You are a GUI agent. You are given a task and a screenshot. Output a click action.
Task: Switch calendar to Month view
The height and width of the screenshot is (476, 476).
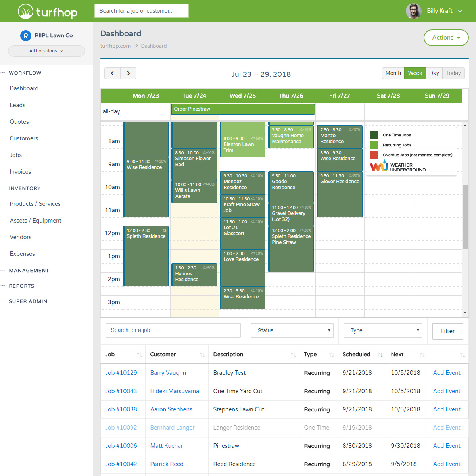point(393,73)
